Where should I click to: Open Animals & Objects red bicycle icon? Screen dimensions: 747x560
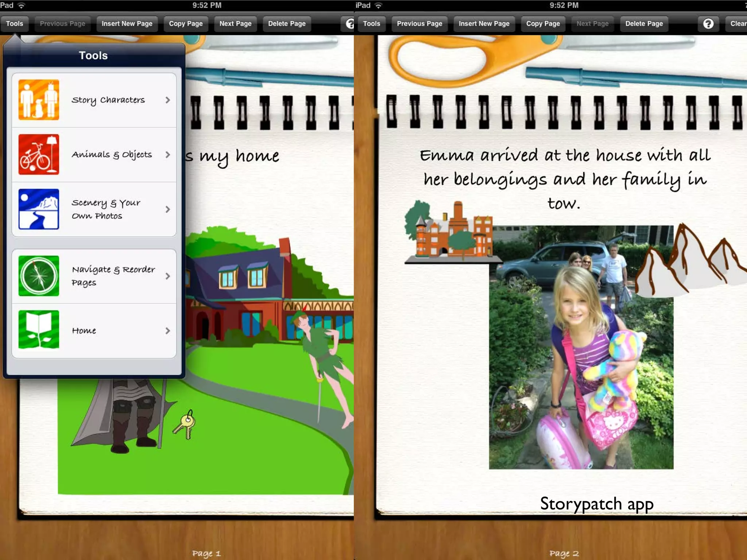click(39, 154)
